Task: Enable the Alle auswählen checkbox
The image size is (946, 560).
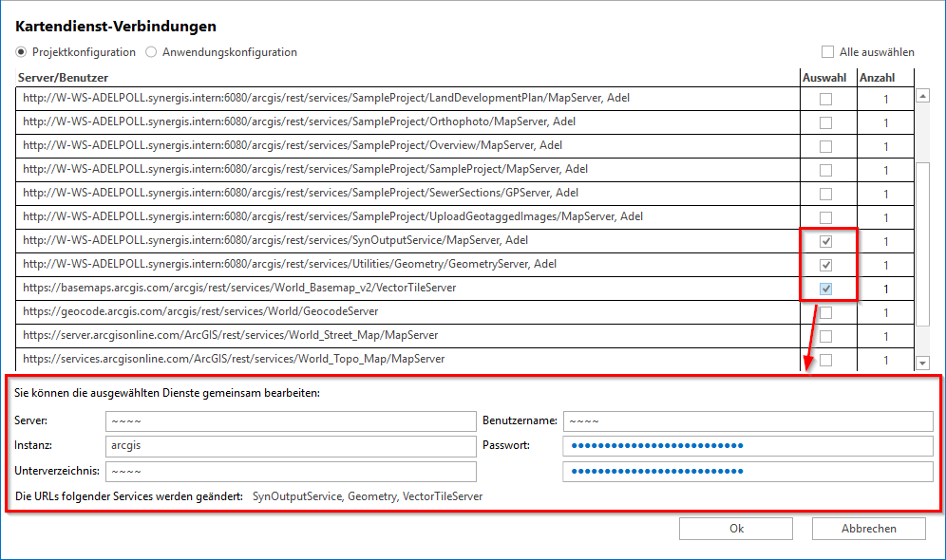Action: [x=828, y=52]
